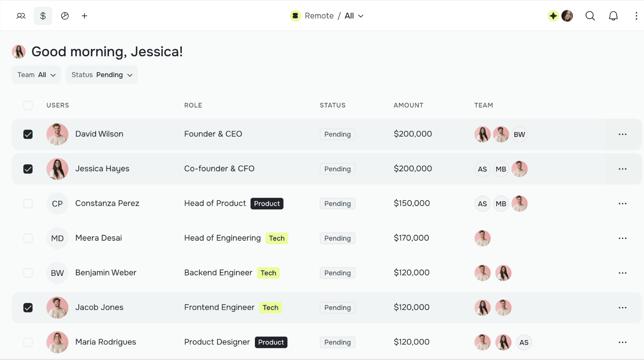
Task: Click the Tech tag on Frontend Engineer
Action: [270, 308]
